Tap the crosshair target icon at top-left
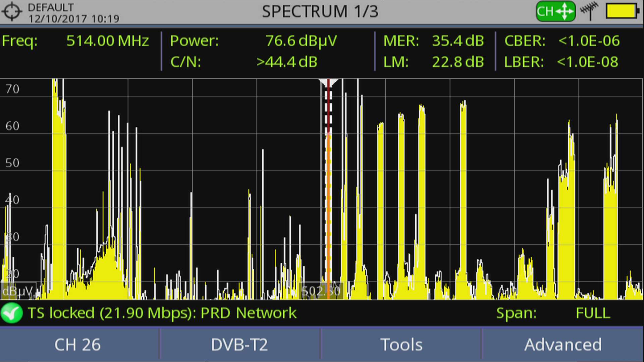The image size is (644, 362). (x=12, y=12)
